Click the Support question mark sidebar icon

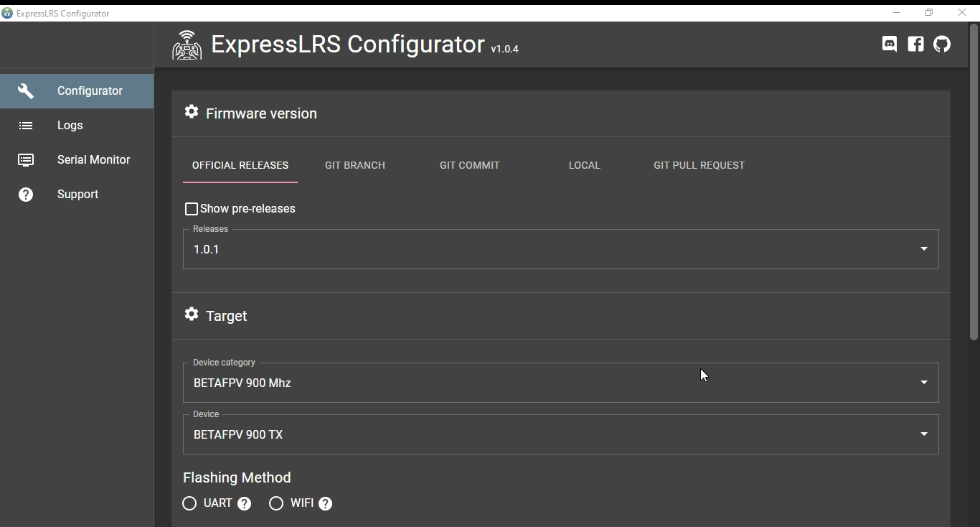pos(26,195)
